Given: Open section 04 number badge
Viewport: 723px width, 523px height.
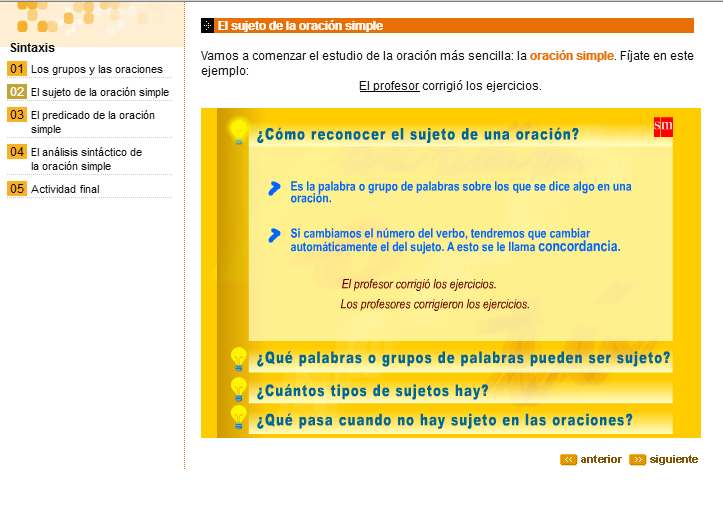Looking at the screenshot, I should (x=17, y=151).
